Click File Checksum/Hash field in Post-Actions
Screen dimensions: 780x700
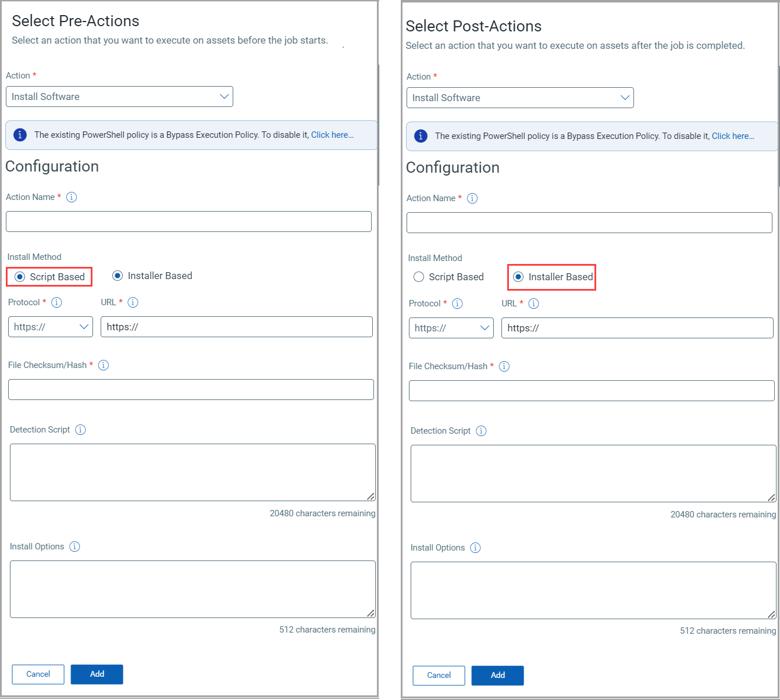pyautogui.click(x=592, y=391)
